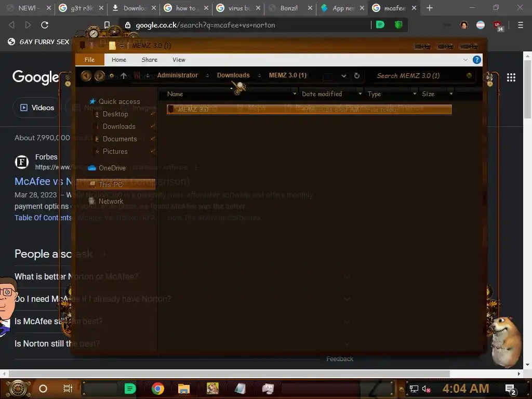Open the Table Of Contents link
The image size is (532, 399).
(x=43, y=218)
